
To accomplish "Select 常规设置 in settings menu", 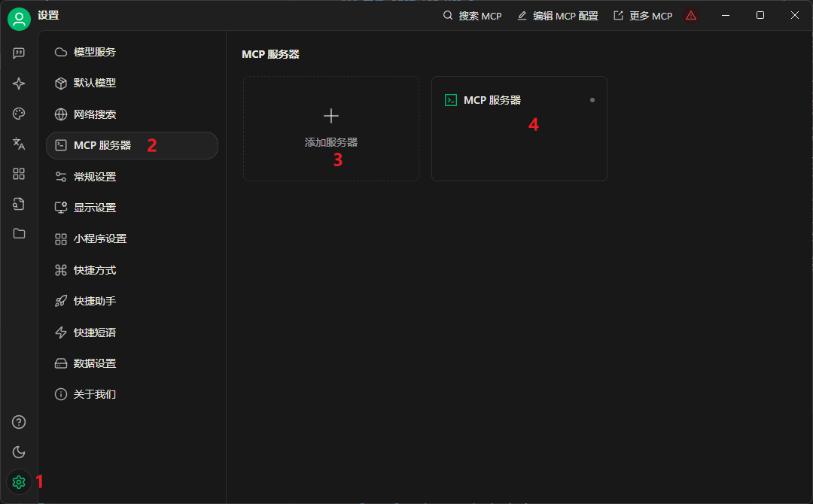I will [x=94, y=176].
